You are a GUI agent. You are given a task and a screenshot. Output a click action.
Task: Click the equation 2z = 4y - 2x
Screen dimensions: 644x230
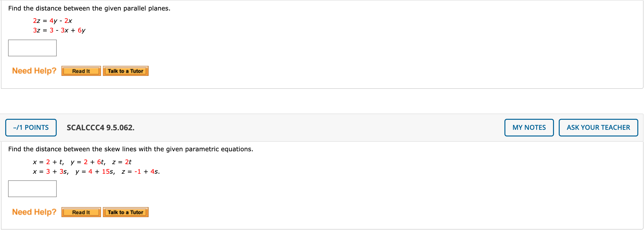coord(52,21)
